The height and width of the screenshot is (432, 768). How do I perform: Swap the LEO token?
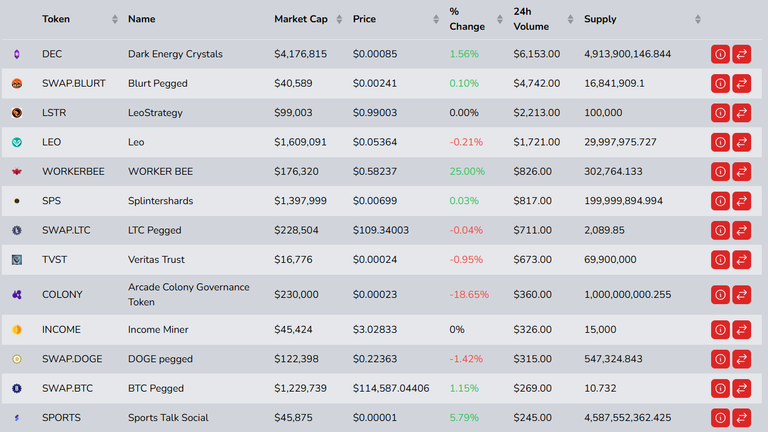coord(742,142)
